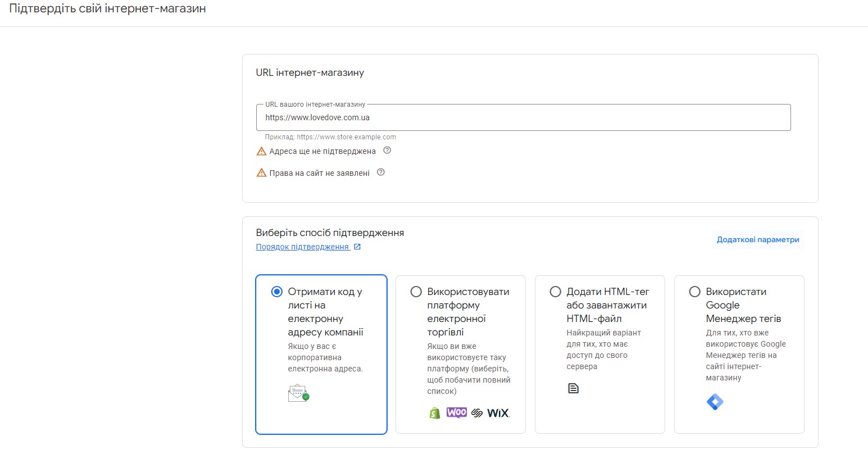Open help for unverified address warning

(x=387, y=151)
